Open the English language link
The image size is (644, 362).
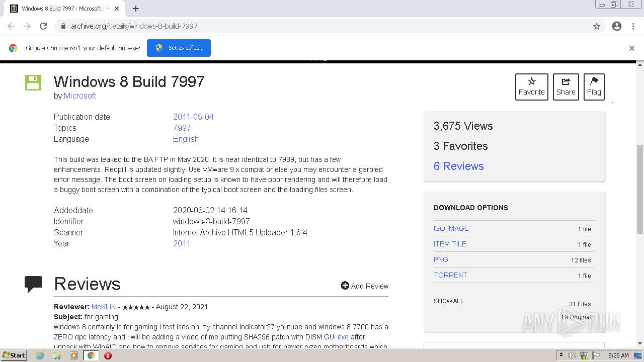pyautogui.click(x=186, y=139)
